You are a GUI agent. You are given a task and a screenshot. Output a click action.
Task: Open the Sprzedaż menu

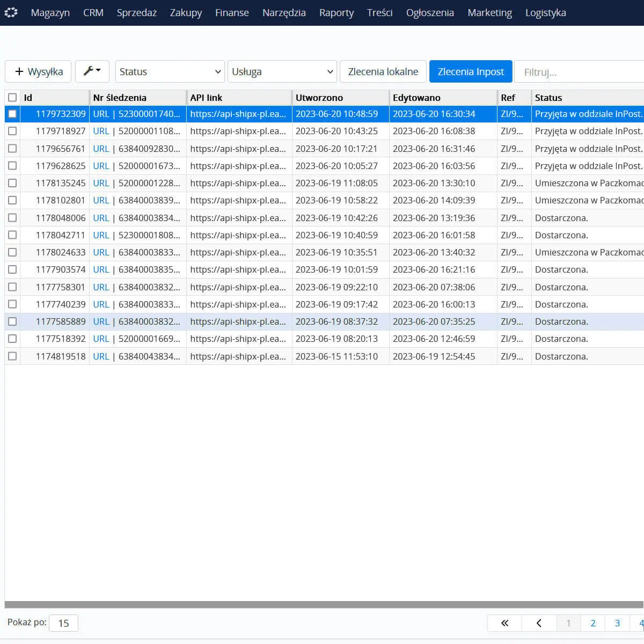(137, 12)
